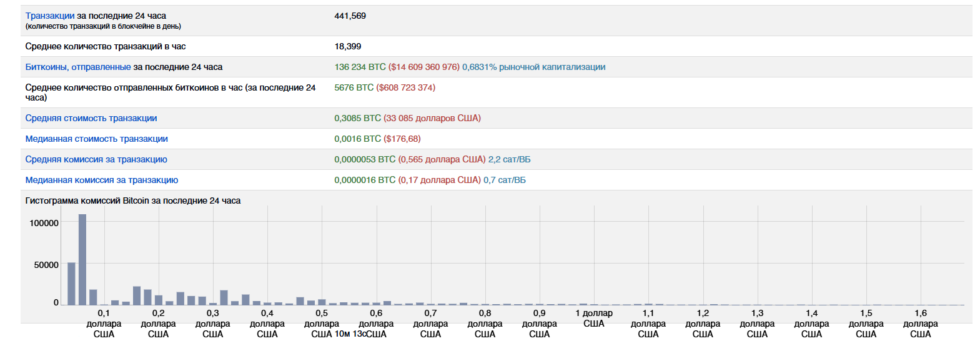Open the Средняя комиссия за транзакцию link
The image size is (980, 341).
pyautogui.click(x=96, y=159)
